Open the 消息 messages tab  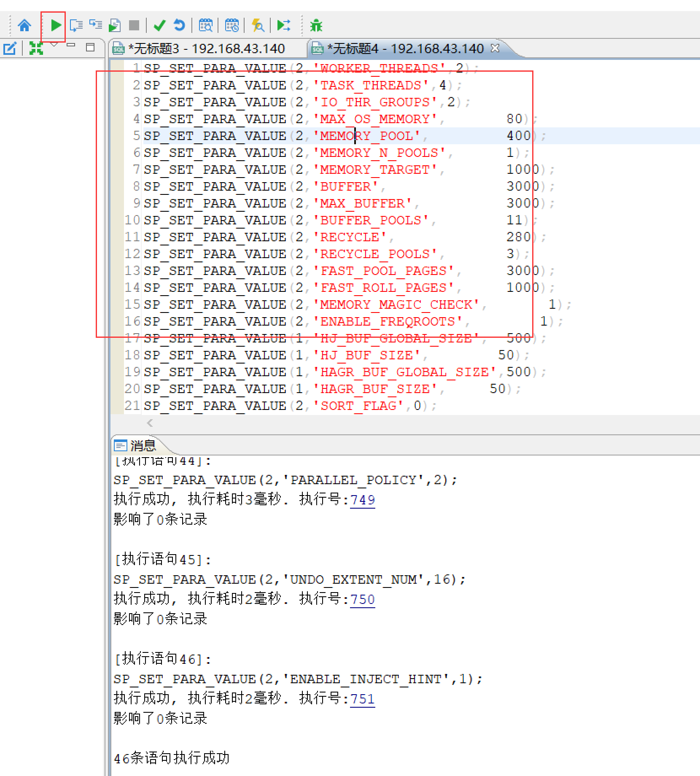[135, 445]
